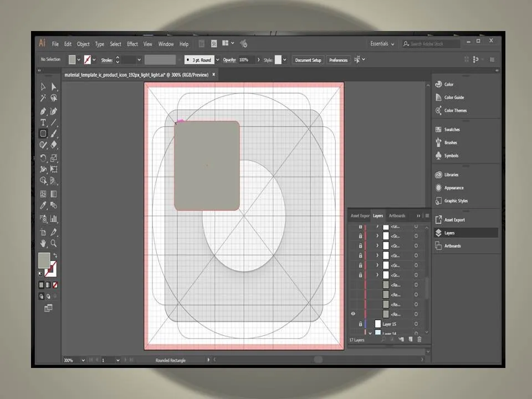
Task: Open the Appearance panel
Action: point(454,188)
